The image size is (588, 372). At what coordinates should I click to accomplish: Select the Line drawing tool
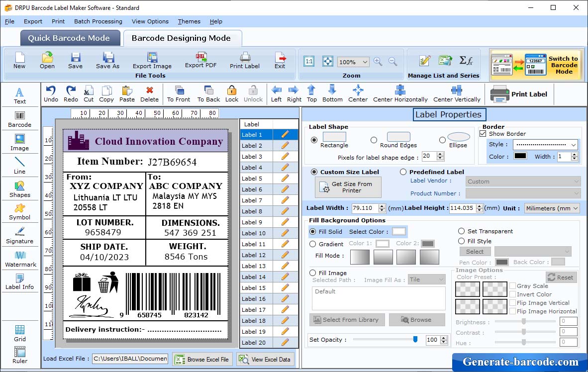(19, 166)
